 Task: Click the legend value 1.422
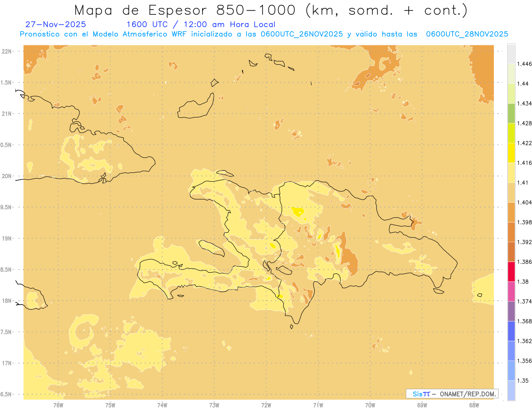pyautogui.click(x=524, y=143)
